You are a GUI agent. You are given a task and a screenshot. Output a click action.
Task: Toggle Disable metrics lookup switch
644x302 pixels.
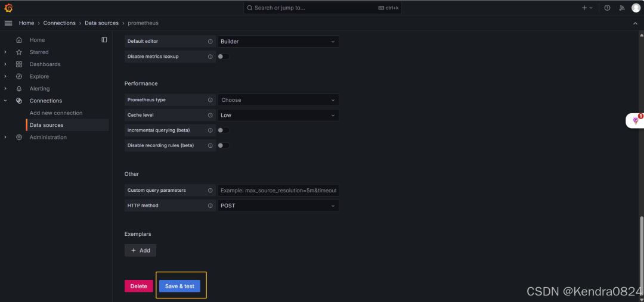click(224, 57)
